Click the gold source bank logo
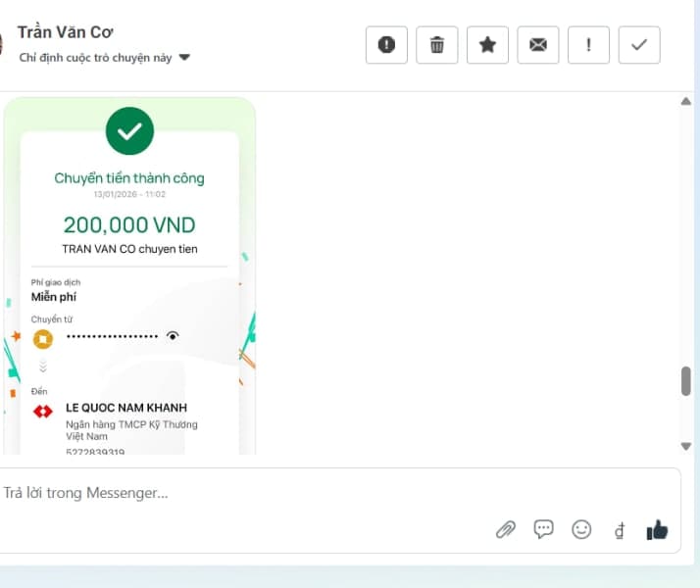The height and width of the screenshot is (588, 700). (x=43, y=339)
